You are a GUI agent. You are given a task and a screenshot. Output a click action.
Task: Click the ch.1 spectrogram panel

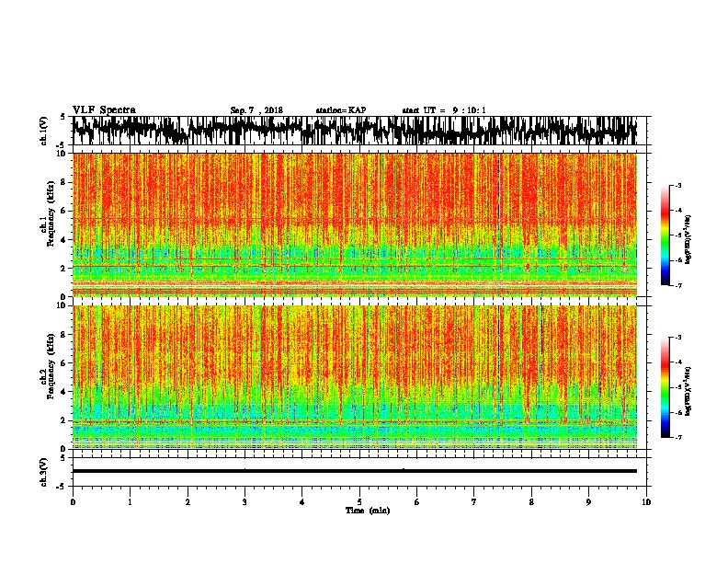[x=355, y=224]
